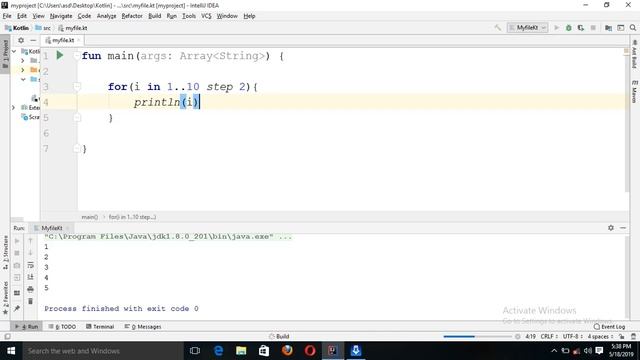
Task: Clear all Run console output with trash icon
Action: (x=30, y=301)
